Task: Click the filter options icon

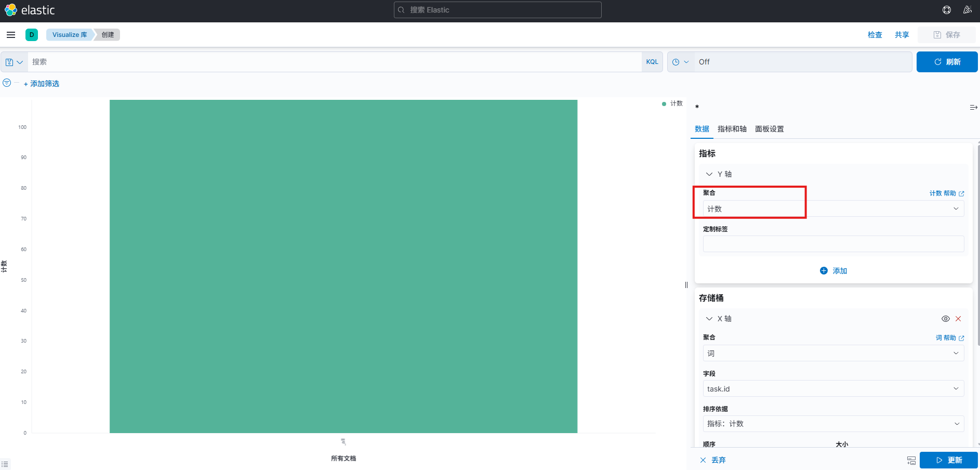Action: coord(7,83)
